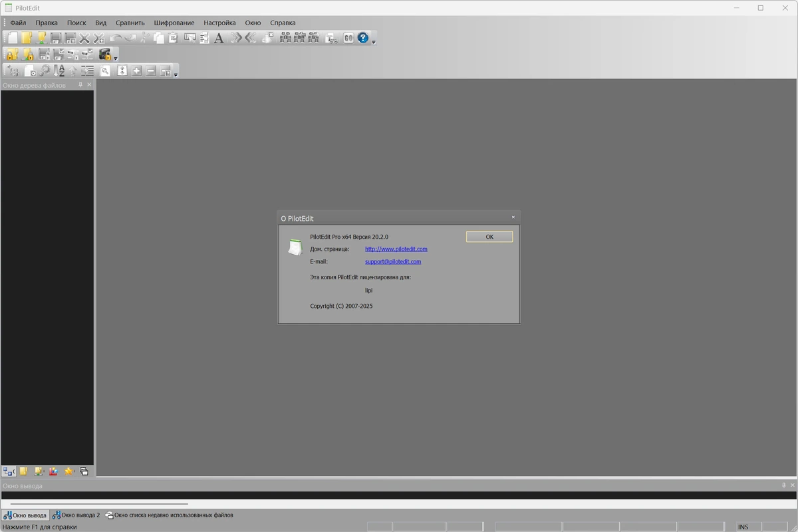Open the recently used files list tab
This screenshot has height=532, width=798.
tap(170, 515)
